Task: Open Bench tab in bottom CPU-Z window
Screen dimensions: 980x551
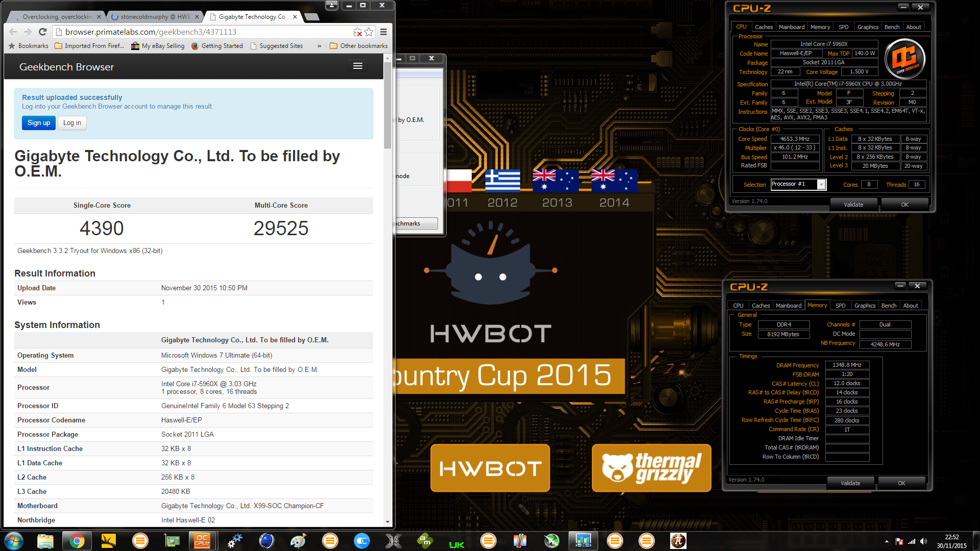Action: pyautogui.click(x=889, y=306)
